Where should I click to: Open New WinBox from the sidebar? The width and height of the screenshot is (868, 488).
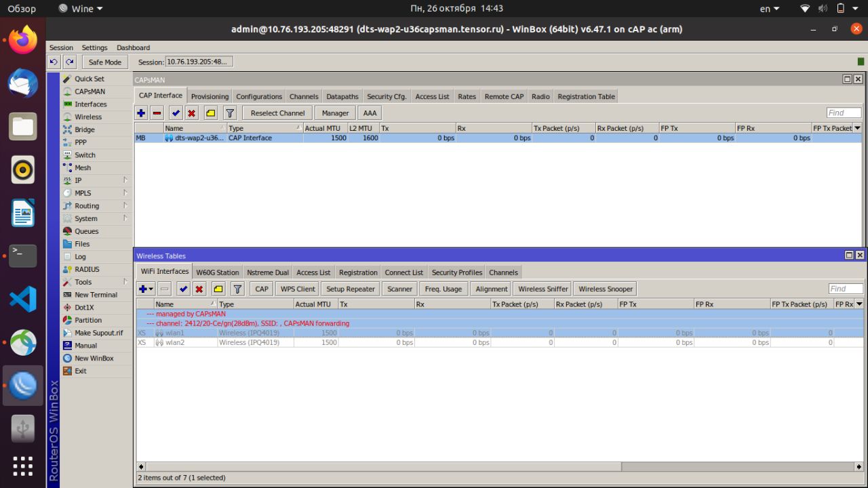point(94,359)
